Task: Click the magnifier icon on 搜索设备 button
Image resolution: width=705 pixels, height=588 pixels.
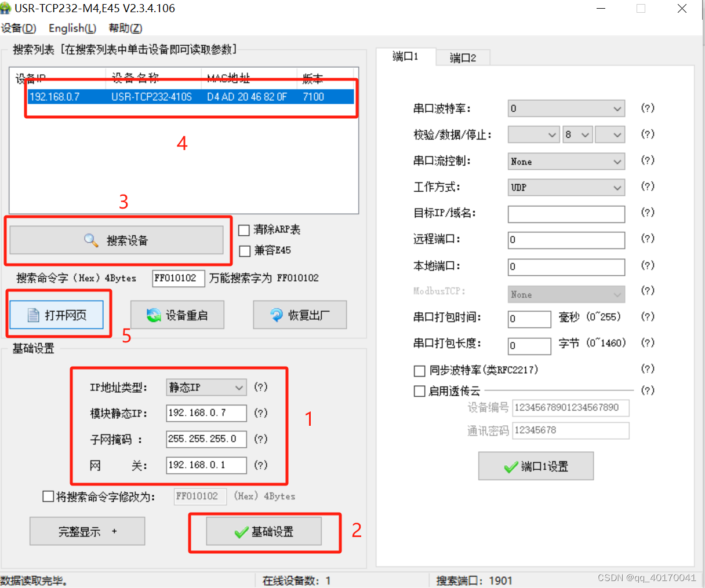Action: (x=91, y=240)
